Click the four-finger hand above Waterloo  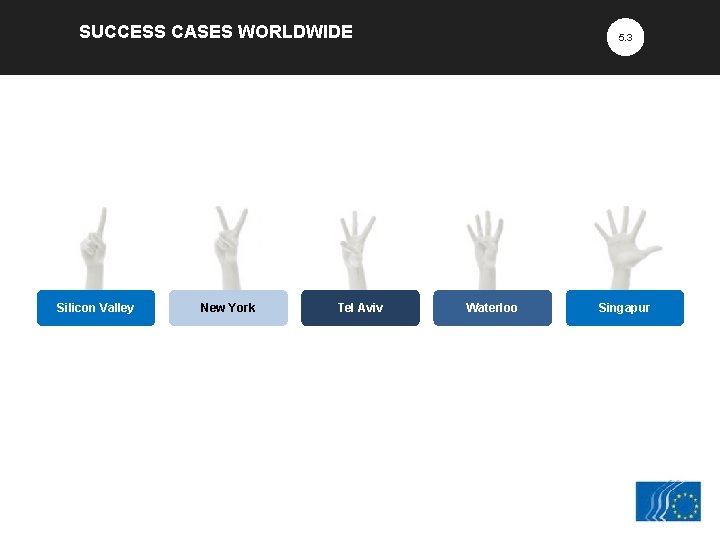486,250
